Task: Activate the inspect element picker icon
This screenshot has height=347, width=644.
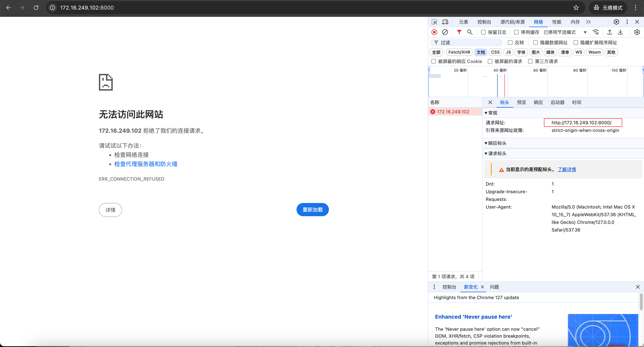Action: (x=434, y=22)
